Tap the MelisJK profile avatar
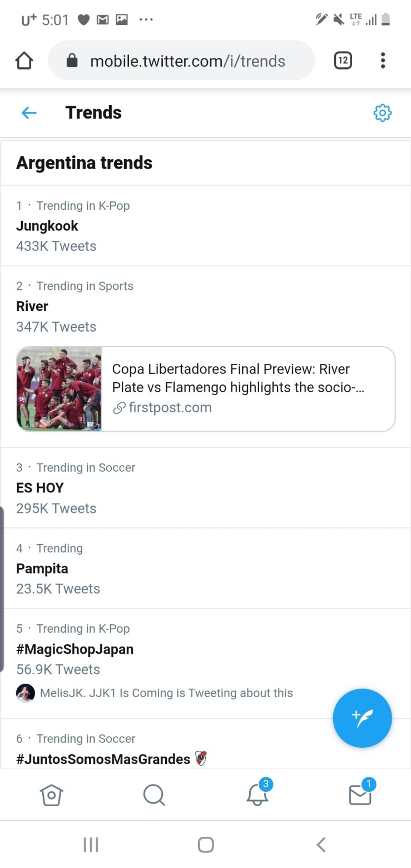Image resolution: width=411 pixels, height=868 pixels. [x=26, y=693]
